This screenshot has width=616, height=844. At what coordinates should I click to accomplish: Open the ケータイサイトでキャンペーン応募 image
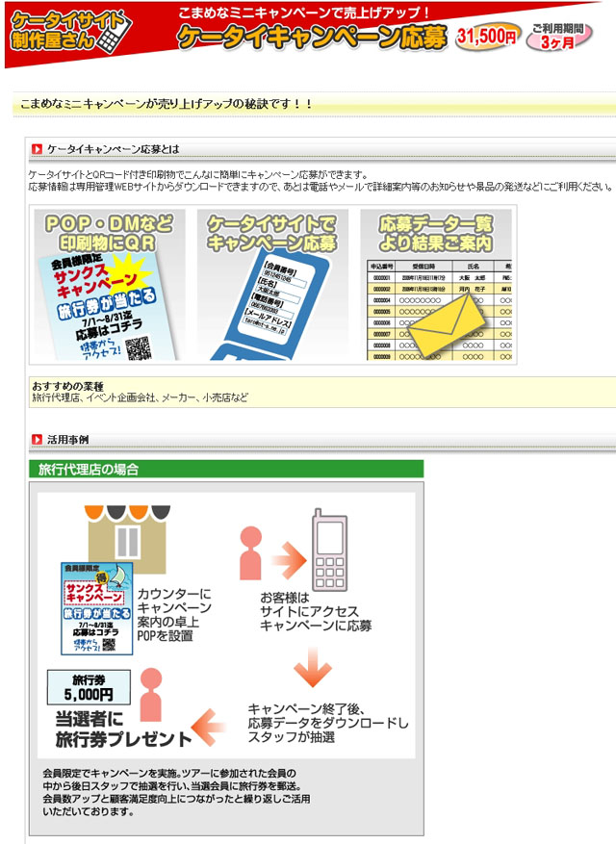[272, 285]
